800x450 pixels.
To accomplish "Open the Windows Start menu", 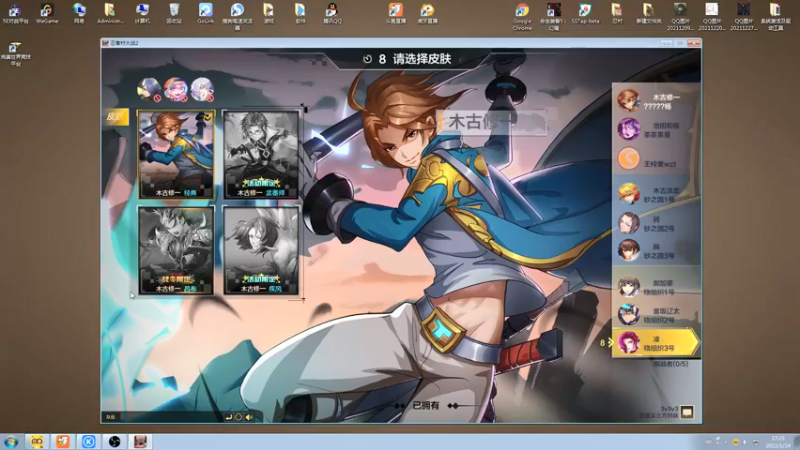I will click(x=11, y=442).
